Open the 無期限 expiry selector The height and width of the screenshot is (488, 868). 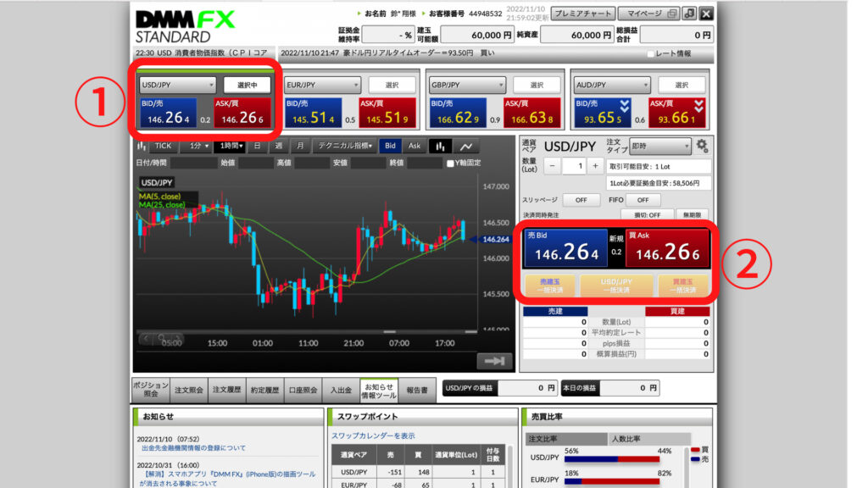tap(692, 214)
